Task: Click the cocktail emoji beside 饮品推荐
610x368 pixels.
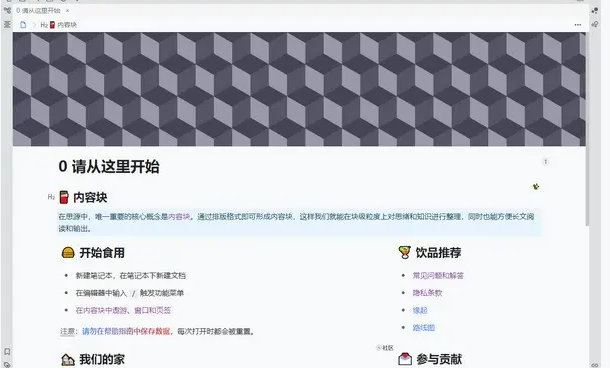Action: [404, 252]
